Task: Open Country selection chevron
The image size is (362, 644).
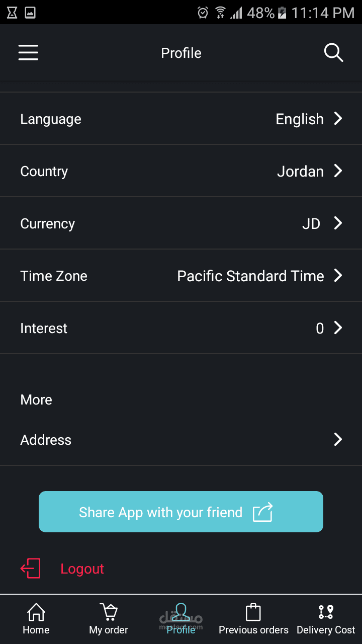Action: 338,171
